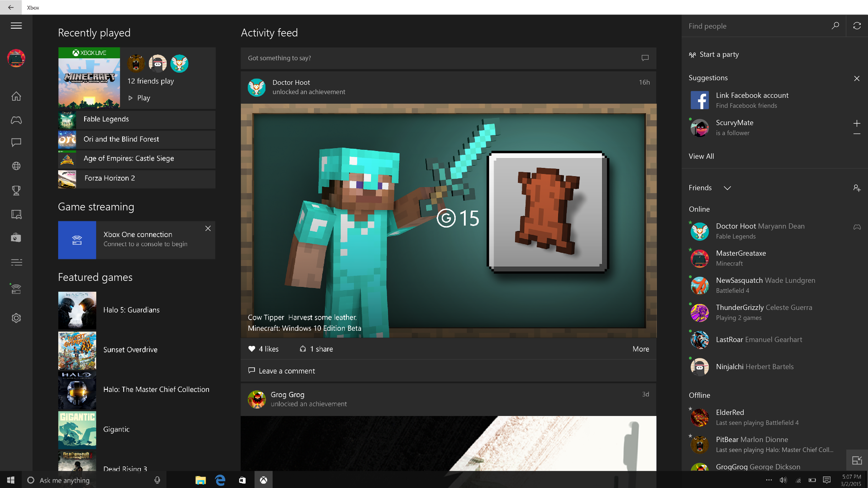Add a friend using the person-plus icon
Viewport: 868px width, 488px height.
click(x=857, y=188)
